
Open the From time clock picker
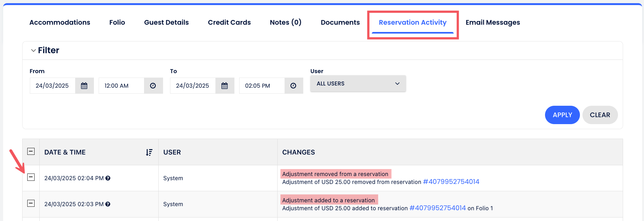point(153,86)
